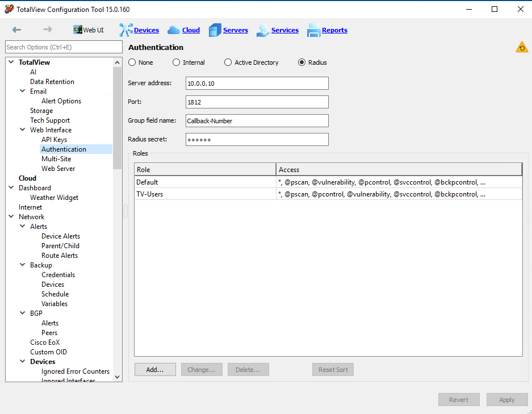Click the Cloud icon in toolbar

[174, 30]
